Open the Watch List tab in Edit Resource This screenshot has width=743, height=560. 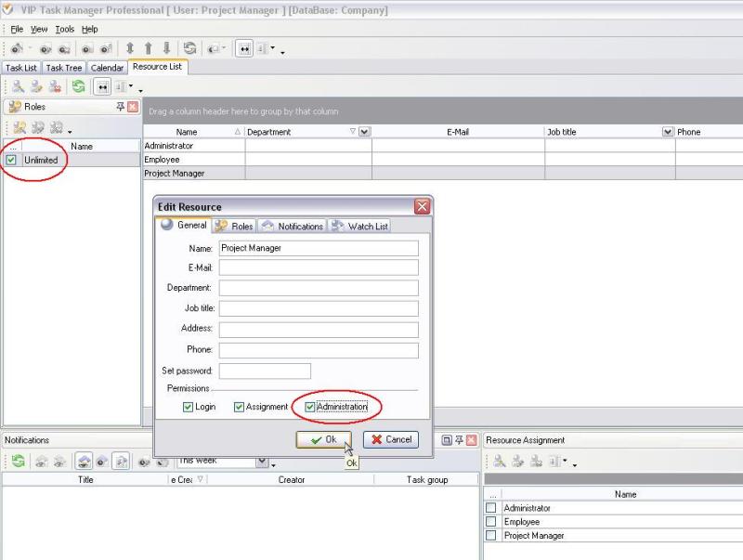(359, 226)
